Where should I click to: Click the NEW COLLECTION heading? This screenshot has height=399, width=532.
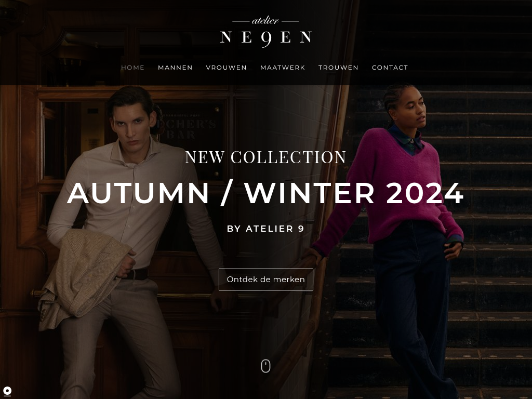click(x=265, y=157)
